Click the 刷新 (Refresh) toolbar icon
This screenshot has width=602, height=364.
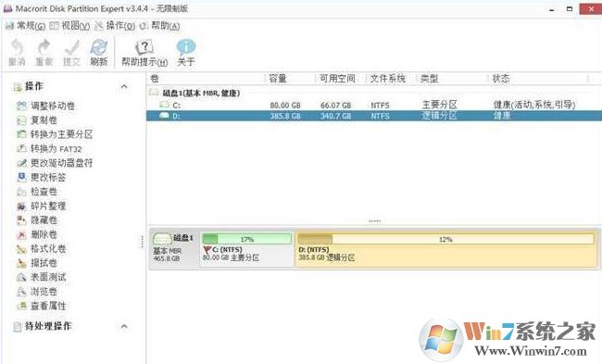pyautogui.click(x=99, y=52)
